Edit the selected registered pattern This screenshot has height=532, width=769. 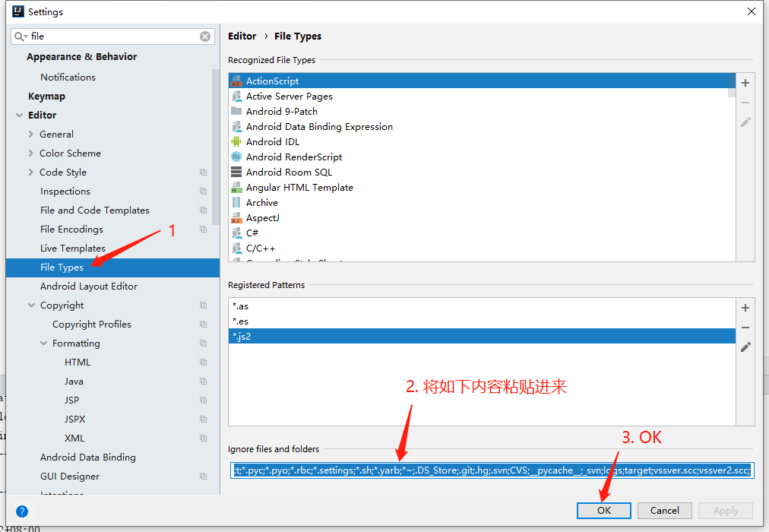coord(745,347)
